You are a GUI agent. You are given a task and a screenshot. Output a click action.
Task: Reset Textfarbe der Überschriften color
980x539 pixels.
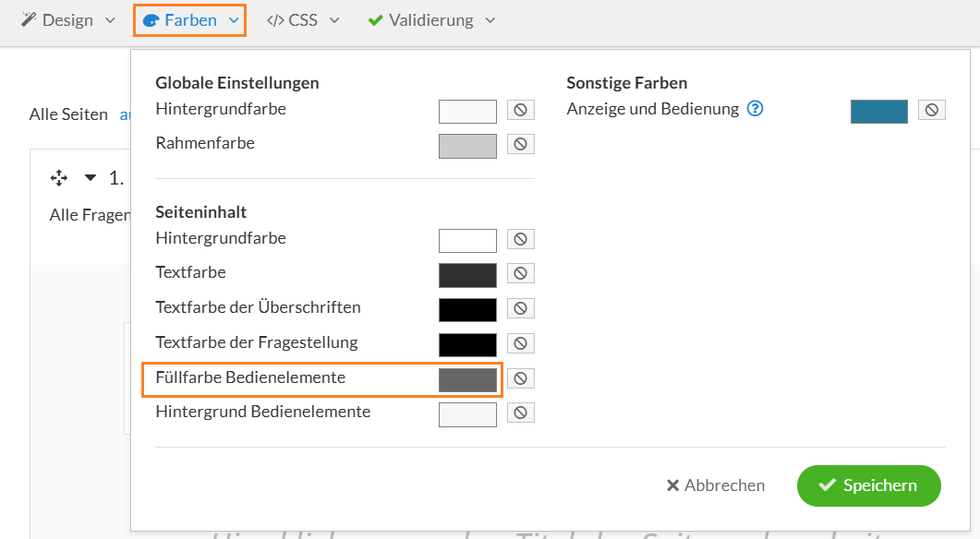tap(520, 308)
